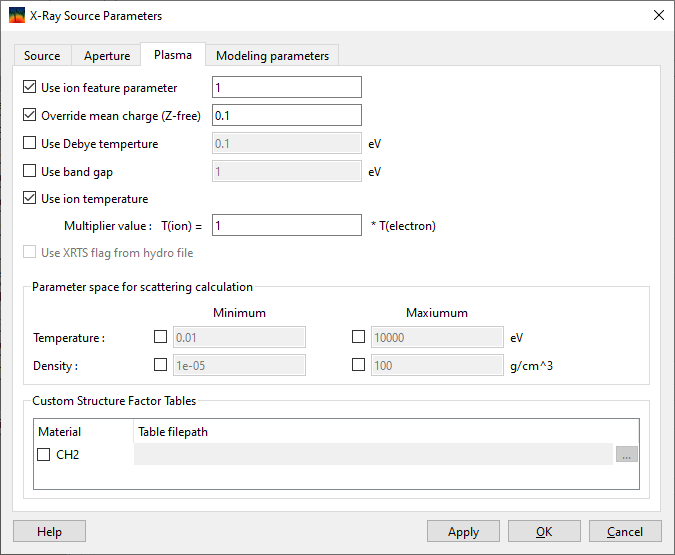Toggle Use ion temperature checkbox
This screenshot has width=675, height=555.
coord(29,199)
